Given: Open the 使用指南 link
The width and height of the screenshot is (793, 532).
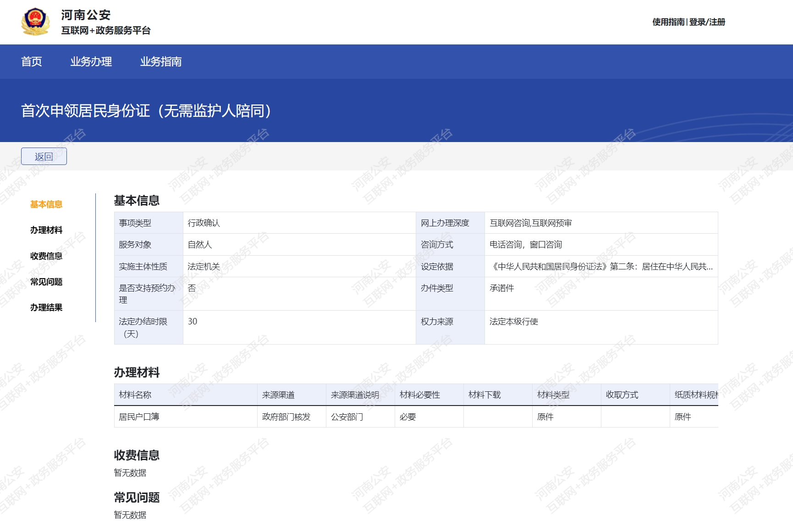Looking at the screenshot, I should click(668, 22).
